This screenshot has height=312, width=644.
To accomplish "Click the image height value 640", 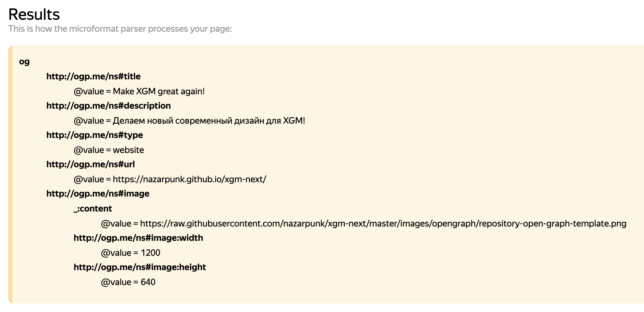I will [148, 282].
